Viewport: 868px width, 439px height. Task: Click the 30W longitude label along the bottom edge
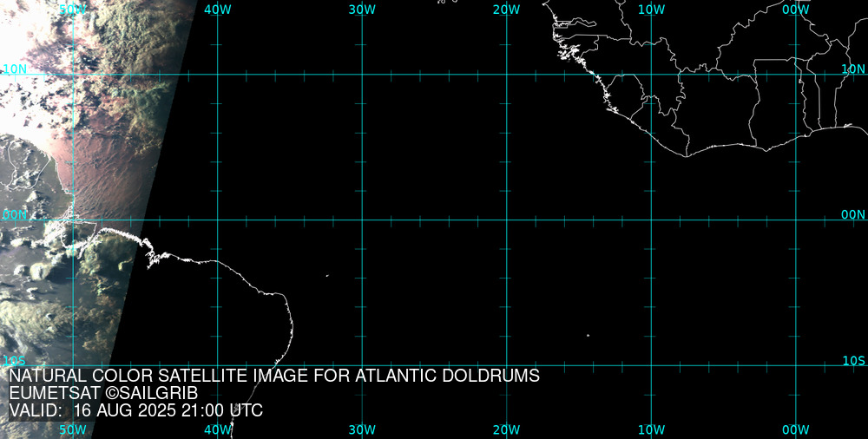[362, 429]
